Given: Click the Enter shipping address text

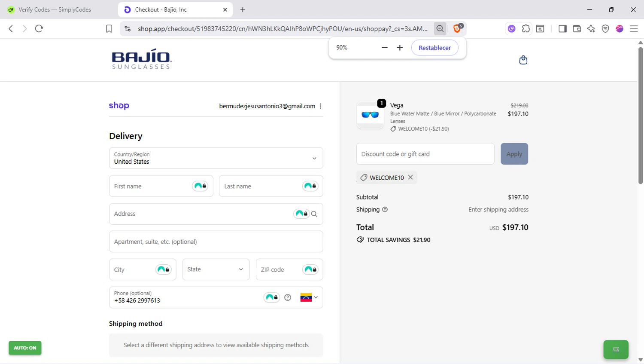Looking at the screenshot, I should [x=498, y=209].
